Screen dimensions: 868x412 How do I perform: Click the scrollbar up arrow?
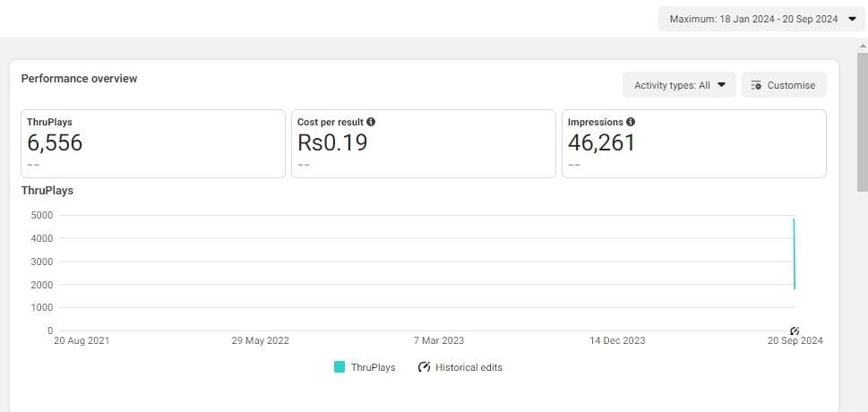point(863,46)
